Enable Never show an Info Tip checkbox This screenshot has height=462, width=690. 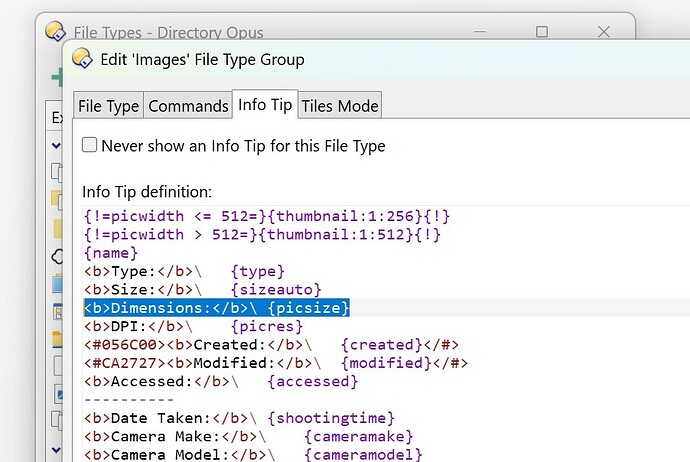pyautogui.click(x=89, y=145)
